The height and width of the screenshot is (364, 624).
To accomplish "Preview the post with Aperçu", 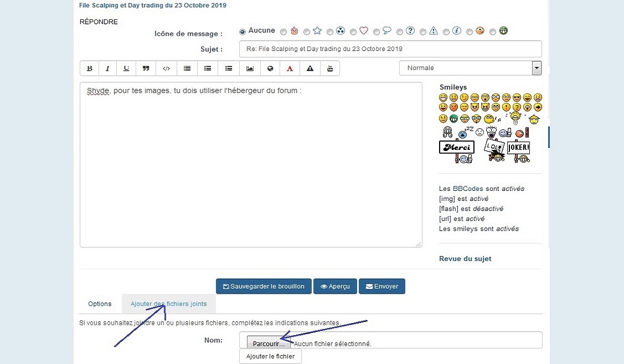I will tap(336, 287).
